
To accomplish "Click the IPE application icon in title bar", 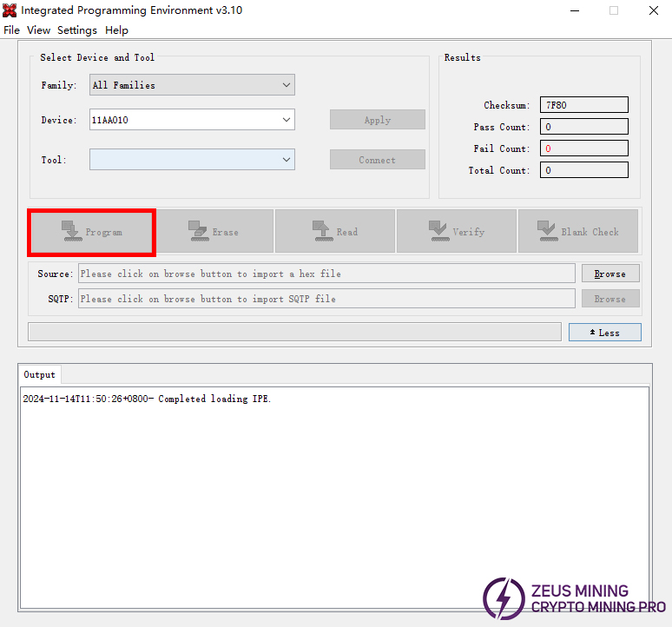I will 10,10.
